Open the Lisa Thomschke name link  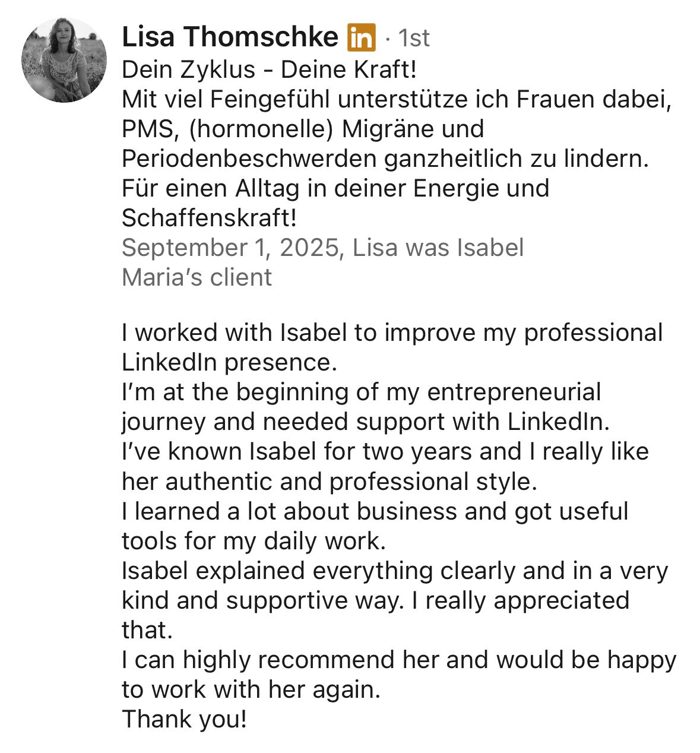pyautogui.click(x=229, y=37)
